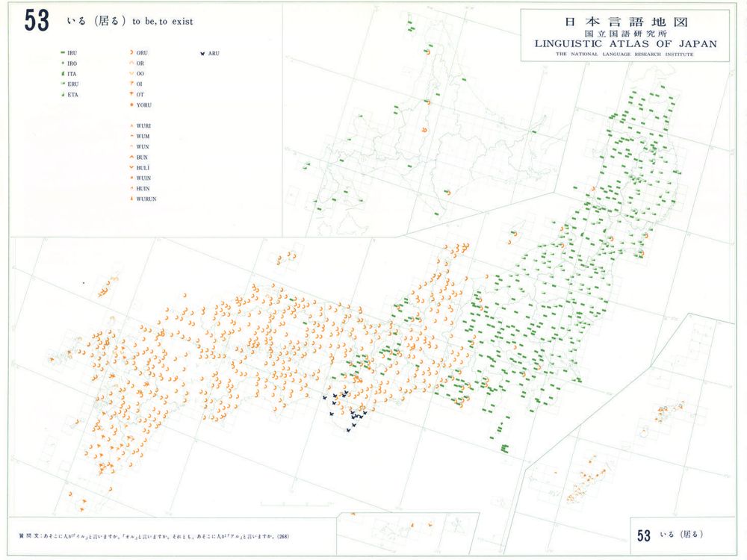Viewport: 747px width, 560px height.
Task: Select the OT legend symbol
Action: [x=131, y=95]
